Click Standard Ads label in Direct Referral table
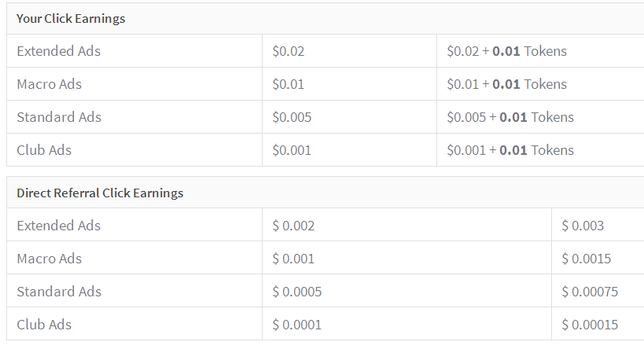 (x=59, y=292)
